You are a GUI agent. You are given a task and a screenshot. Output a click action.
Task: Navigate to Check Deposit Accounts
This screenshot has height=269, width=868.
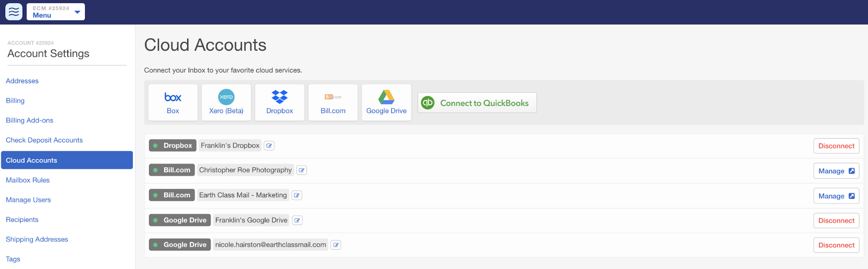tap(44, 140)
